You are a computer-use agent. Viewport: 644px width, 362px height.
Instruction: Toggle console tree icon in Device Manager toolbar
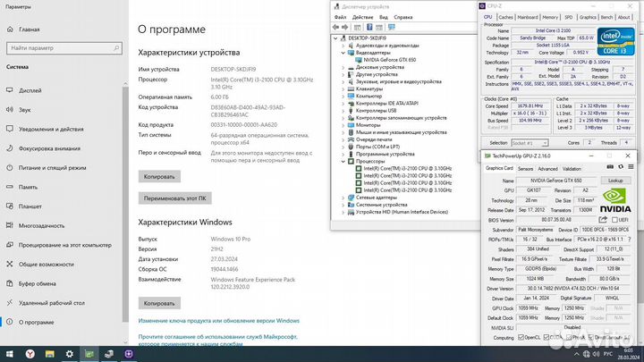(357, 27)
